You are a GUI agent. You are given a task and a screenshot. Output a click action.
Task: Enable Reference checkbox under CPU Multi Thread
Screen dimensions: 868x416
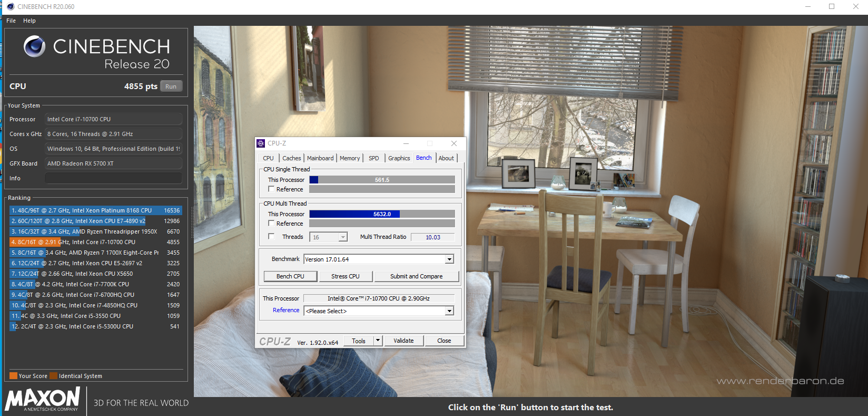(x=271, y=223)
